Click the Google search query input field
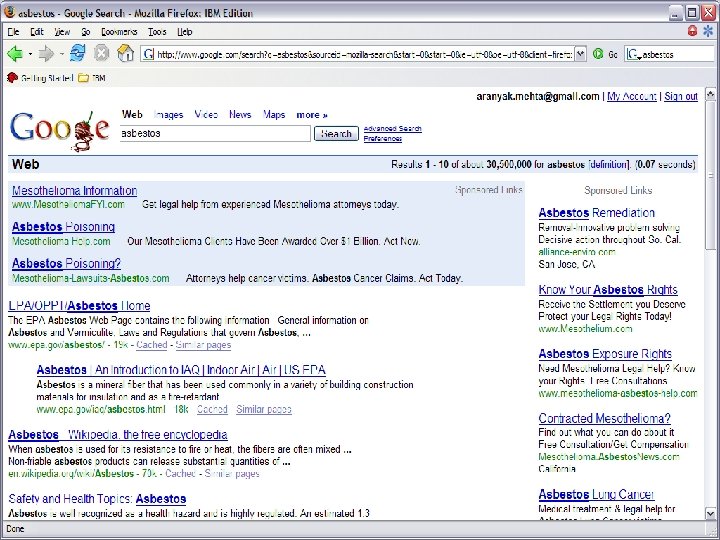 pyautogui.click(x=215, y=134)
